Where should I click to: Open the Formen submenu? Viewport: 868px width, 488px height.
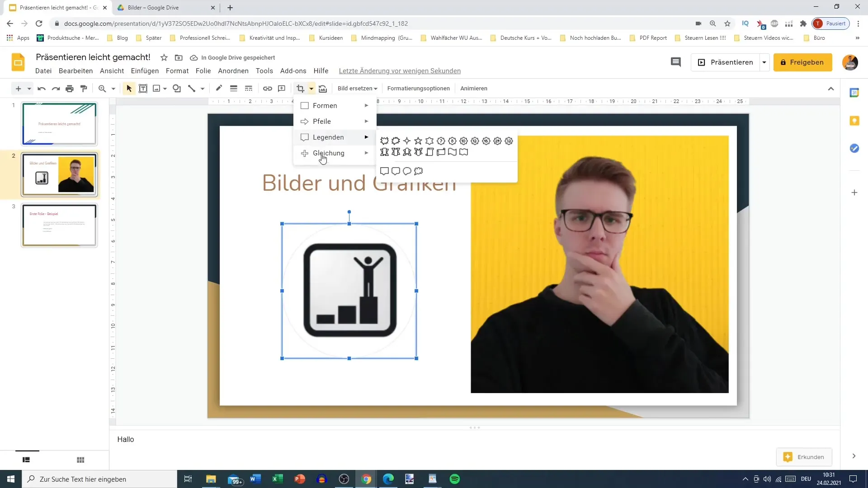(335, 105)
